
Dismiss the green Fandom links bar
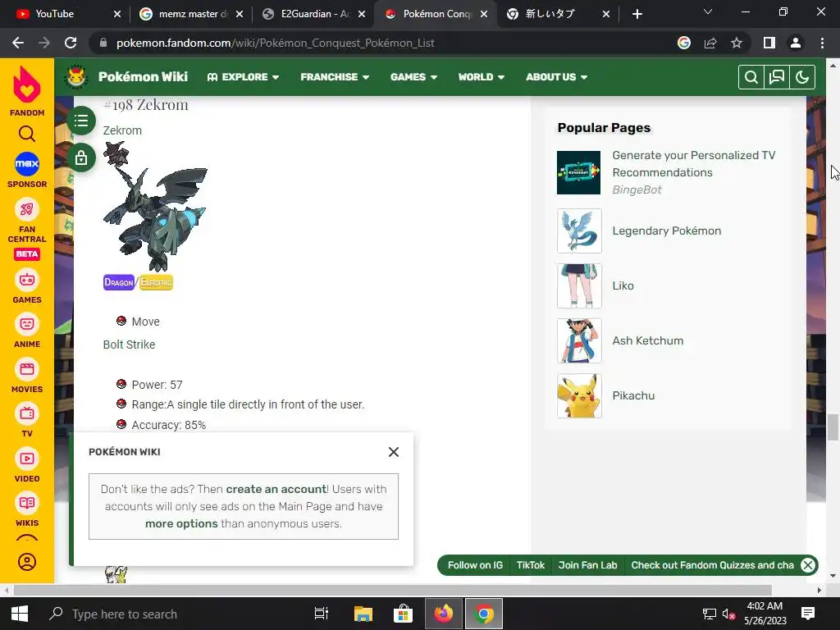808,565
